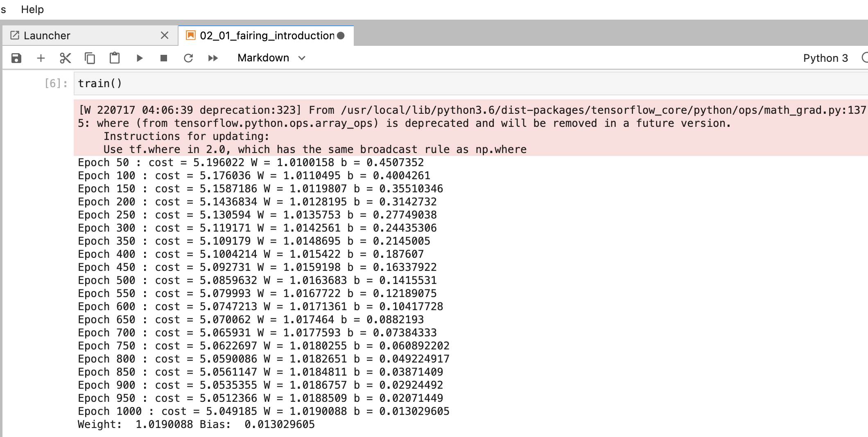Open the Help menu
Image resolution: width=868 pixels, height=437 pixels.
(x=32, y=9)
